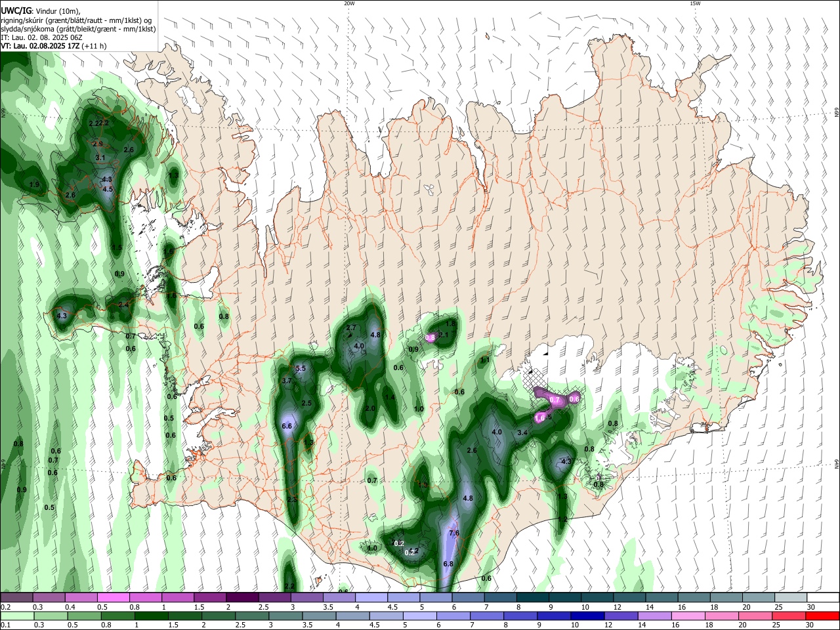This screenshot has height=630, width=840.
Task: Select the '2.4' precipitation value
Action: point(123,304)
